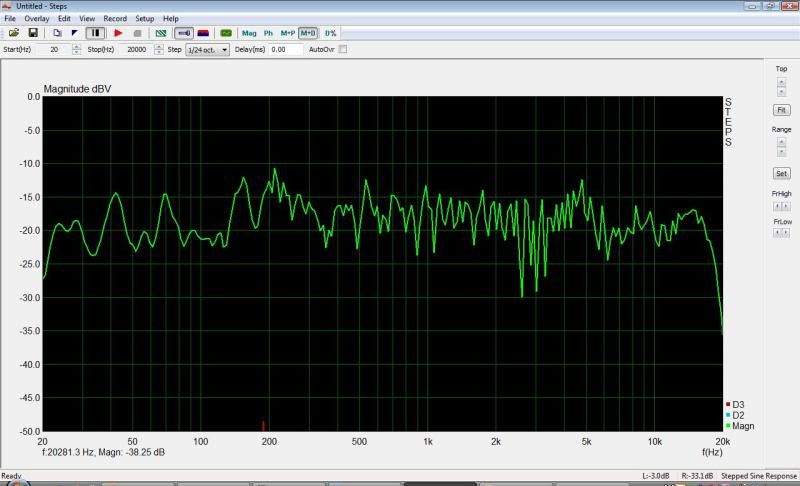800x486 pixels.
Task: Switch to Ph phase view
Action: [x=268, y=33]
